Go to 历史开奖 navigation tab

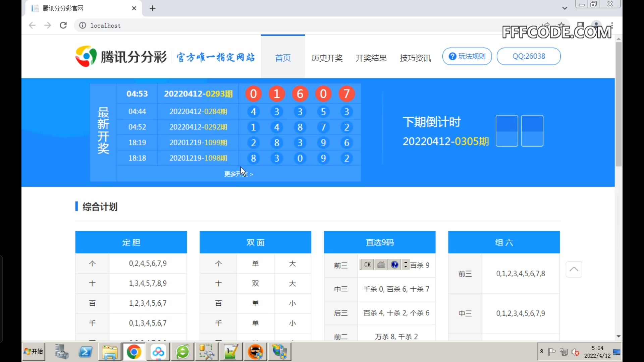click(327, 58)
